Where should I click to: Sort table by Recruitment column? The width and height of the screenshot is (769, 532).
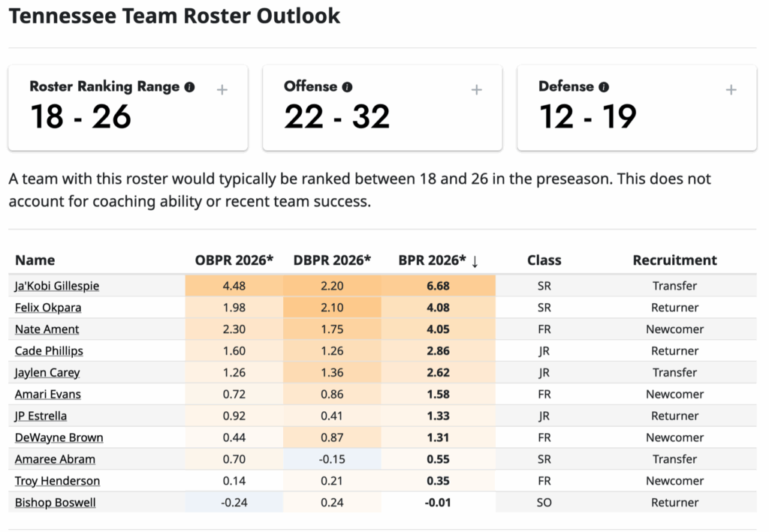pos(674,260)
